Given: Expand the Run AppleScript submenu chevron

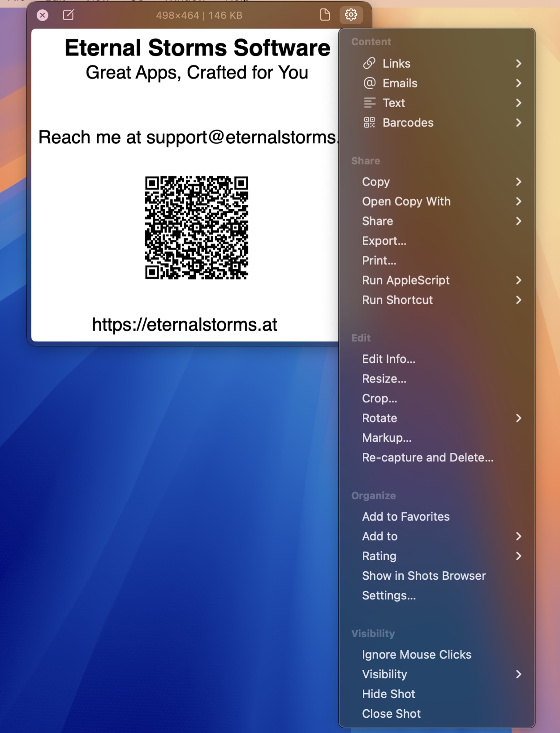Looking at the screenshot, I should click(x=518, y=280).
